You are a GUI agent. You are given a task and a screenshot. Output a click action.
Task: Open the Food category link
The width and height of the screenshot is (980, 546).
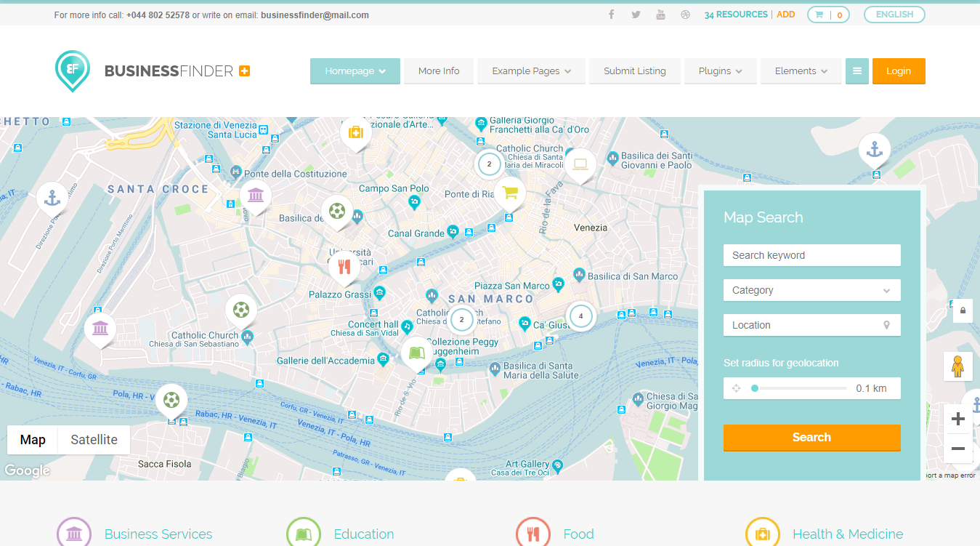coord(578,534)
